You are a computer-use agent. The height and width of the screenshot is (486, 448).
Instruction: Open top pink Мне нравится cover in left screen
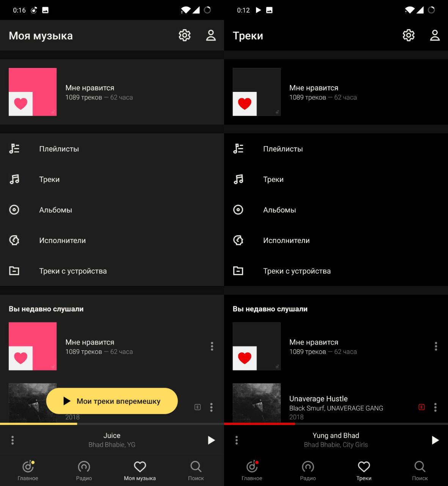(33, 92)
